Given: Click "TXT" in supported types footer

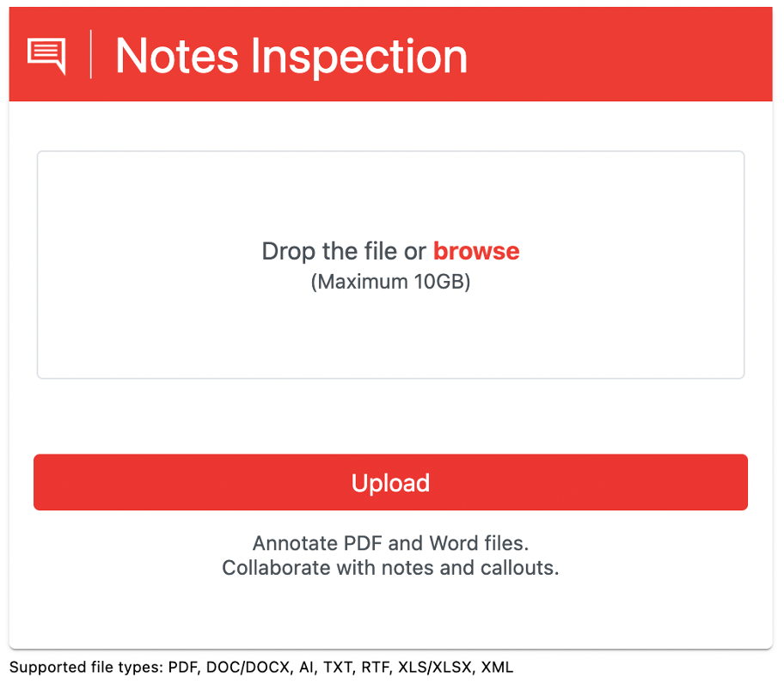Looking at the screenshot, I should coord(338,667).
